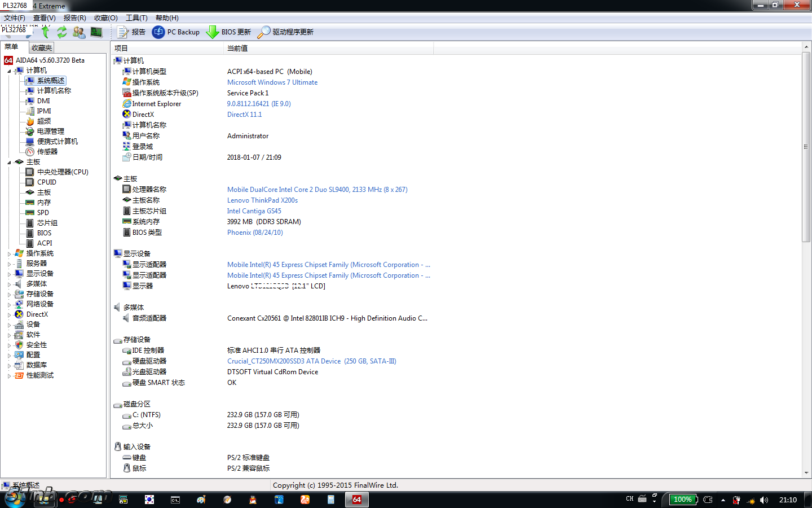The width and height of the screenshot is (812, 508).
Task: Click 驱动程序更新 magnifier button
Action: pyautogui.click(x=285, y=32)
